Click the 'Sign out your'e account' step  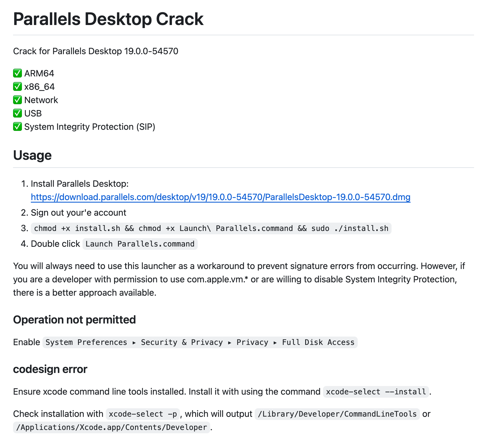tap(78, 213)
